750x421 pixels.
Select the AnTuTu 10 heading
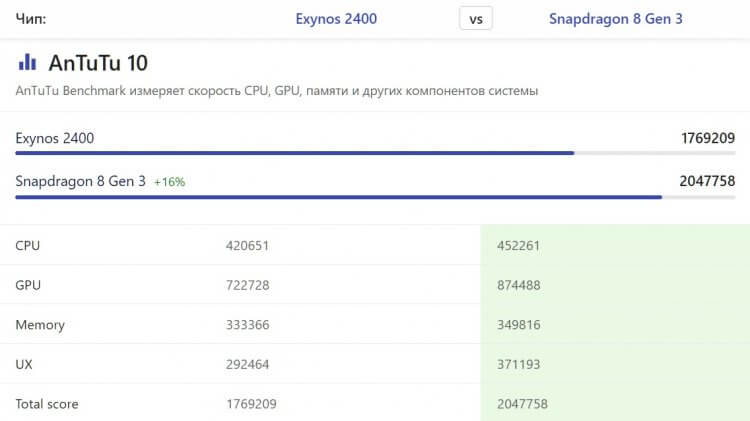pos(98,63)
